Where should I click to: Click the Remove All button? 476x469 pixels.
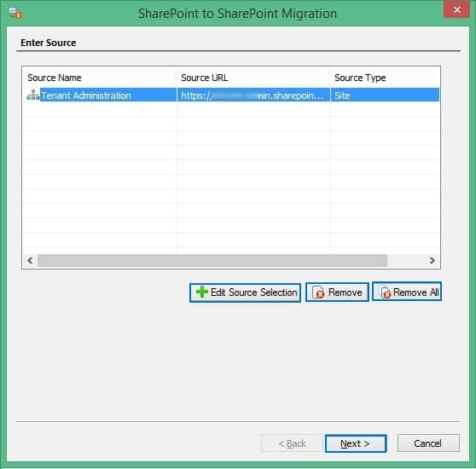[407, 292]
